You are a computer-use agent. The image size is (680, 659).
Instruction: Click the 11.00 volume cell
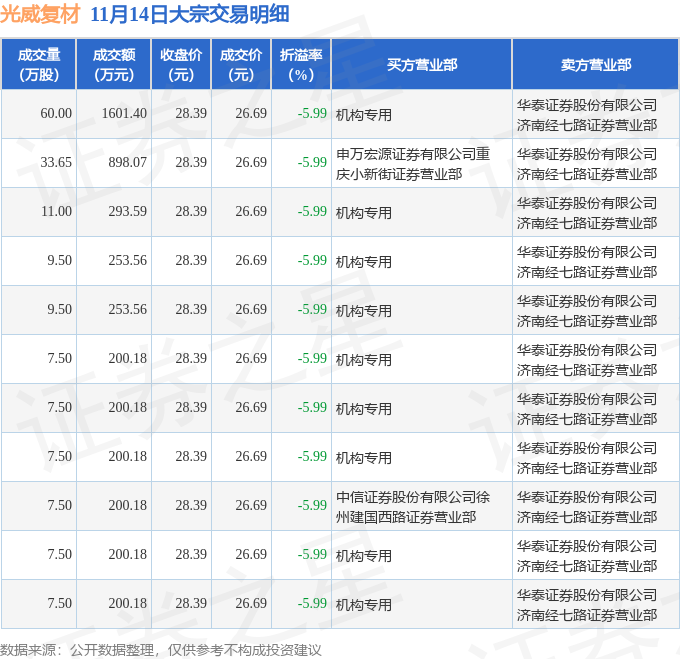point(56,212)
